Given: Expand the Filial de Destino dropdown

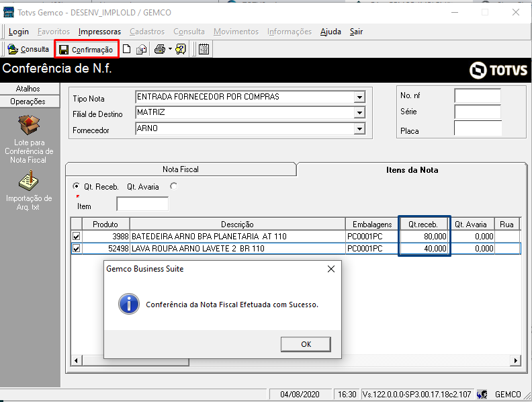Looking at the screenshot, I should click(359, 112).
